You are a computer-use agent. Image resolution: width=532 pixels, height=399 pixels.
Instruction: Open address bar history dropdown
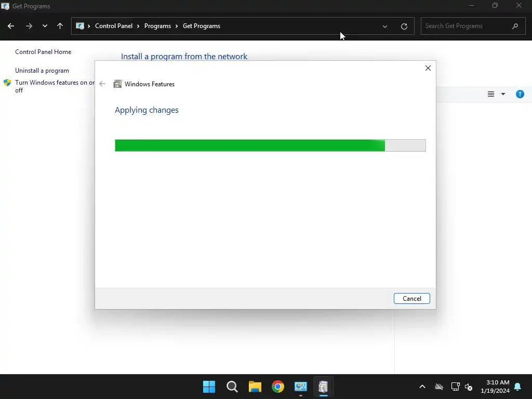pyautogui.click(x=385, y=26)
